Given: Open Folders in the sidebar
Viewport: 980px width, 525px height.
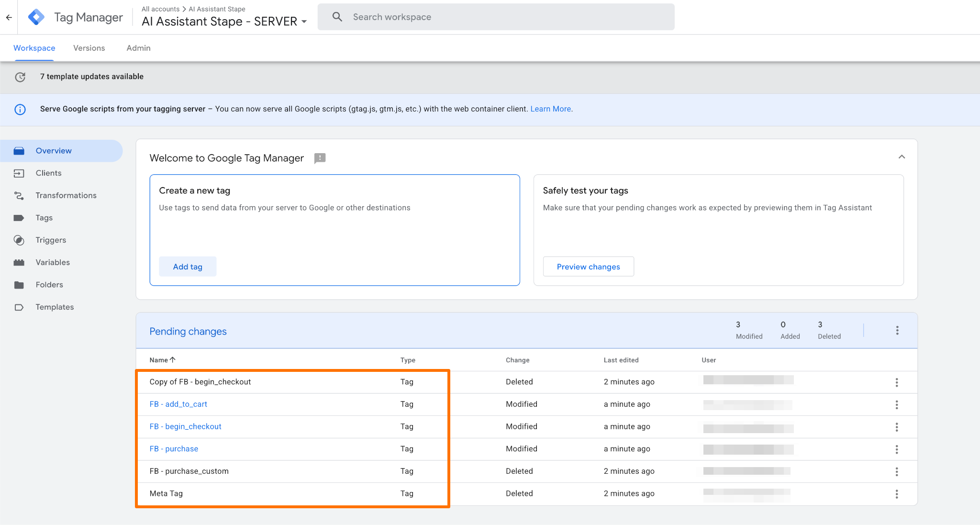Looking at the screenshot, I should 61,285.
